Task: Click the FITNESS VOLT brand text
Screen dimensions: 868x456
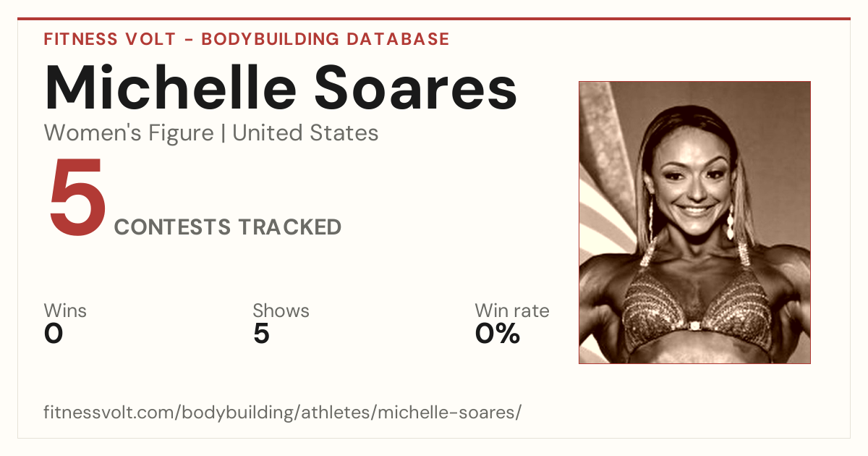Action: tap(109, 39)
